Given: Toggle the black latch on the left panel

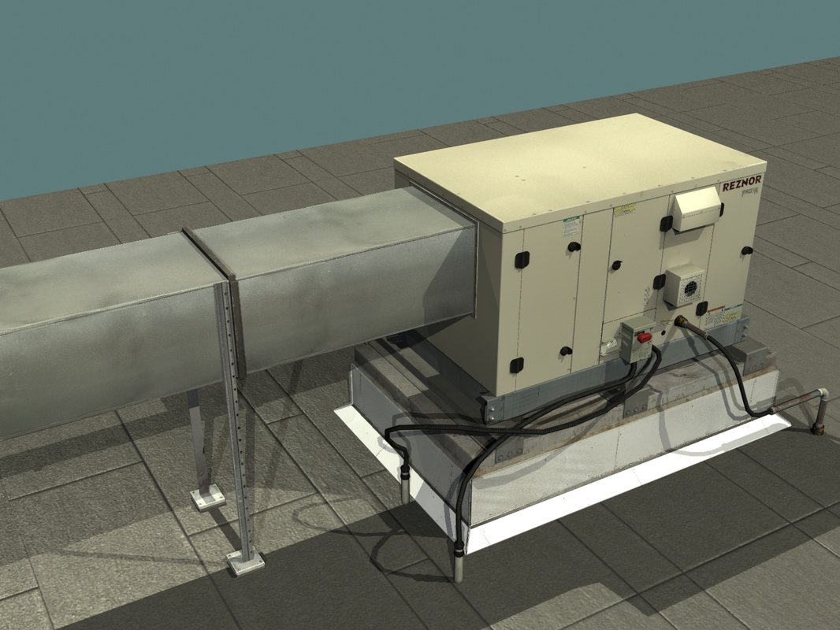Looking at the screenshot, I should click(522, 259).
